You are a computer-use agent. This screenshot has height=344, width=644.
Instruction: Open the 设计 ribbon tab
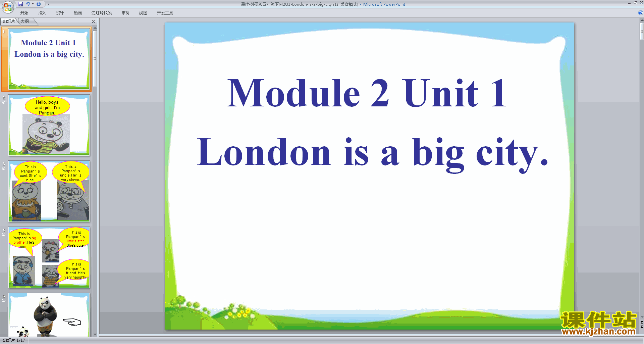pyautogui.click(x=60, y=13)
